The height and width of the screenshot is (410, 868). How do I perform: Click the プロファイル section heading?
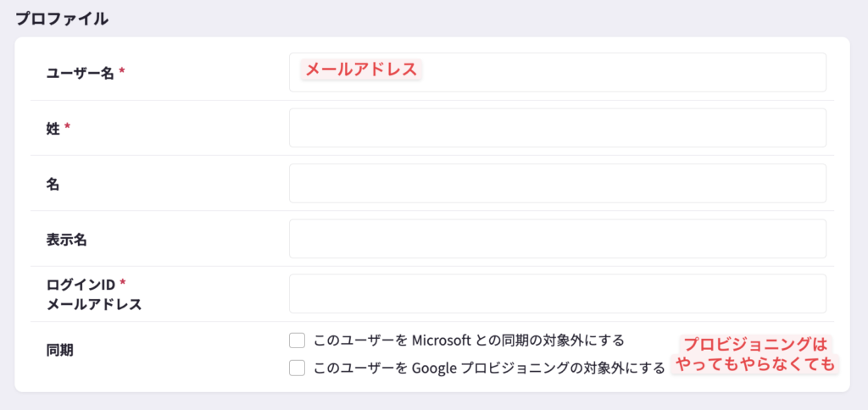coord(62,18)
